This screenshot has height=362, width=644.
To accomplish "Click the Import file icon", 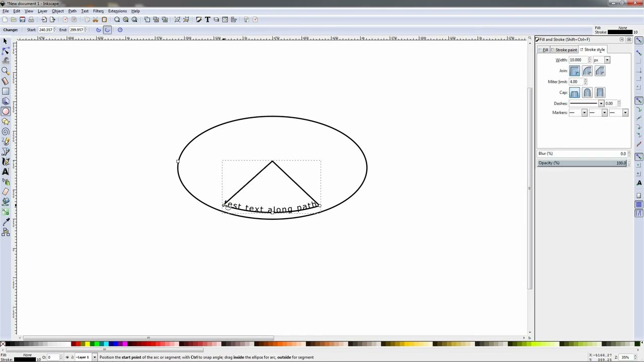I will (x=44, y=20).
